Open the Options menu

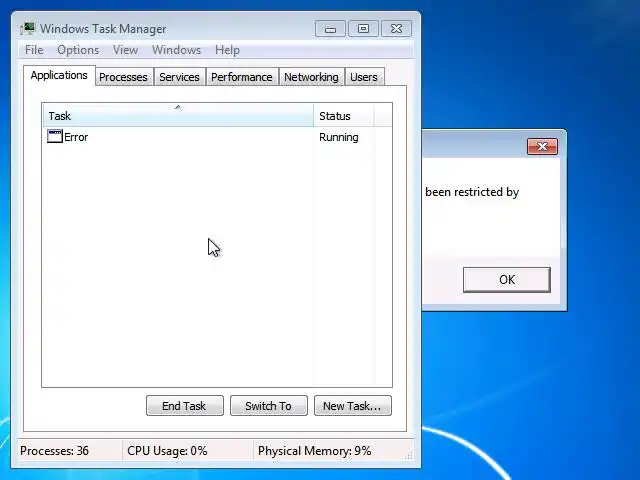click(78, 50)
